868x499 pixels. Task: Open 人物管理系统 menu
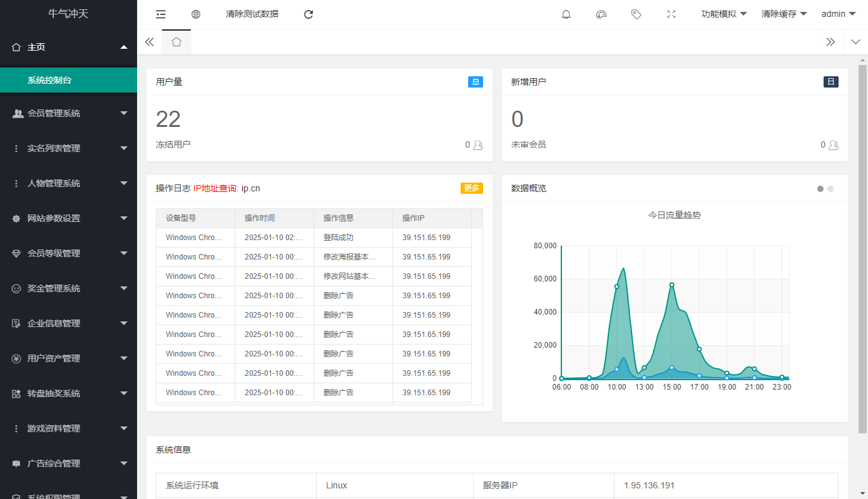pyautogui.click(x=68, y=183)
